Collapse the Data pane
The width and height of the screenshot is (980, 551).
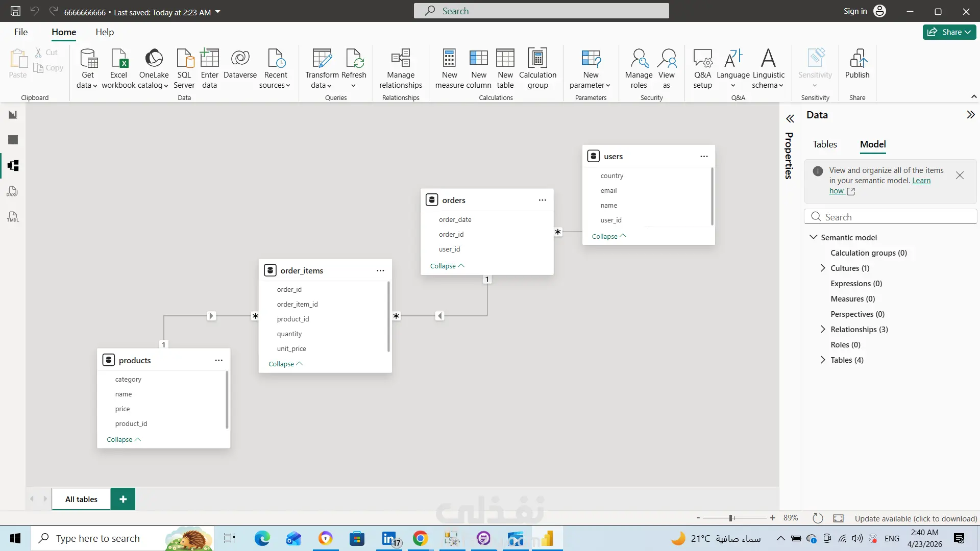tap(970, 115)
